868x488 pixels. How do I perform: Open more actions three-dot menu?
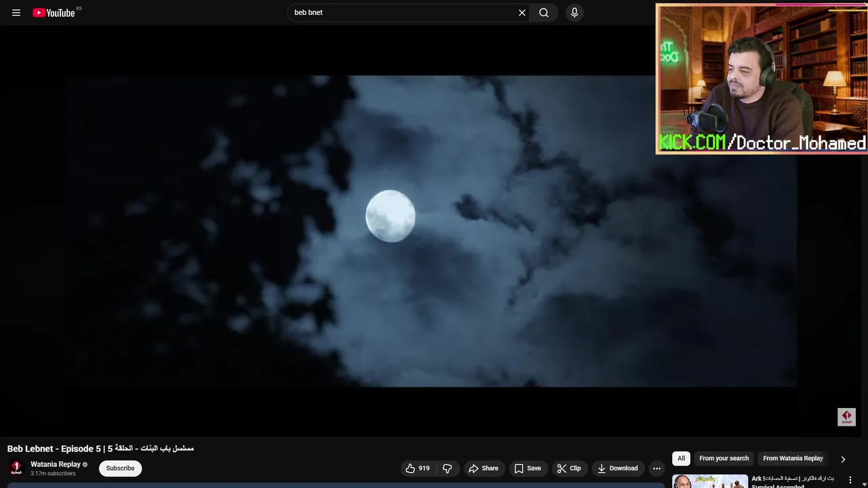[x=656, y=468]
